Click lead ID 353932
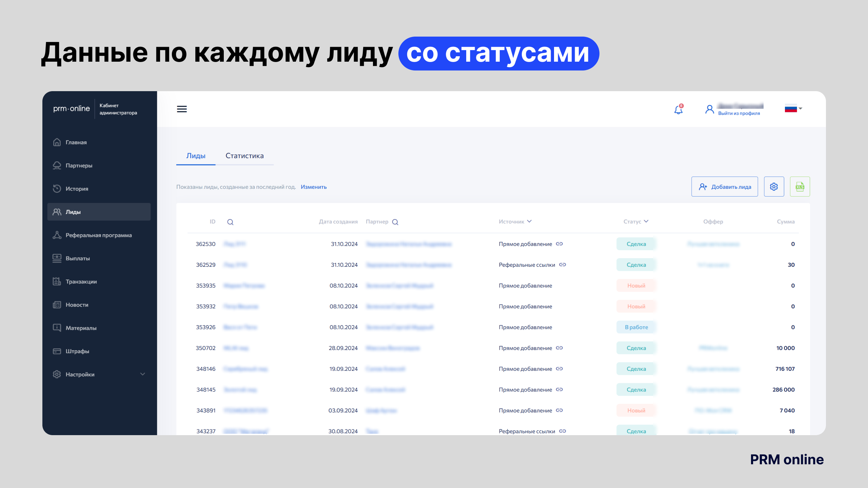The height and width of the screenshot is (488, 868). point(206,306)
